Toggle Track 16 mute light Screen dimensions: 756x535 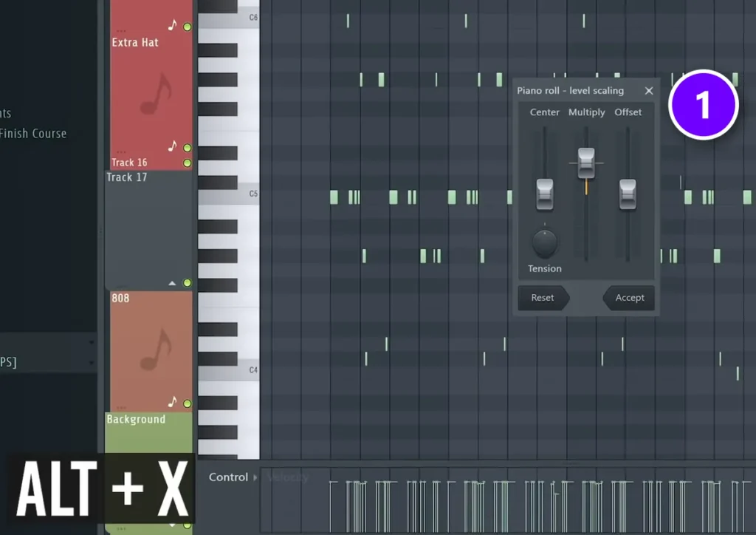point(187,163)
